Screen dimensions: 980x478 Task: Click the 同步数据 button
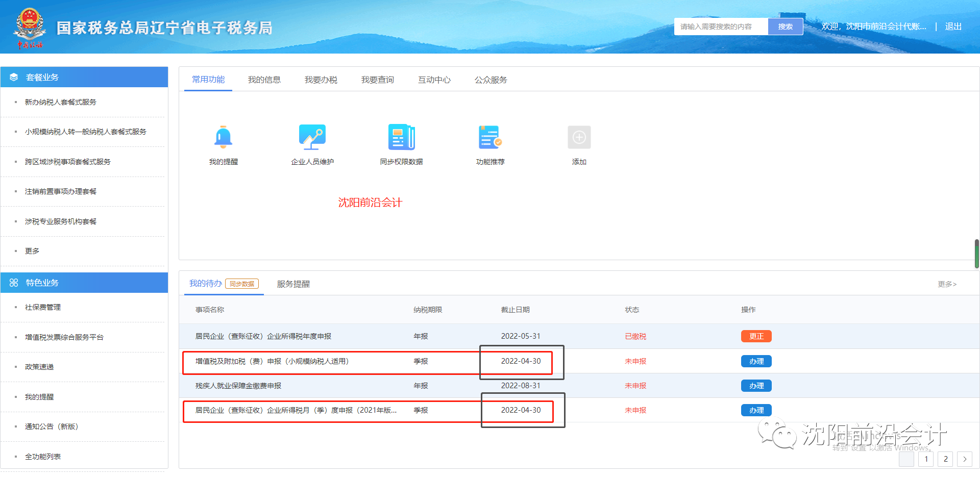coord(242,284)
